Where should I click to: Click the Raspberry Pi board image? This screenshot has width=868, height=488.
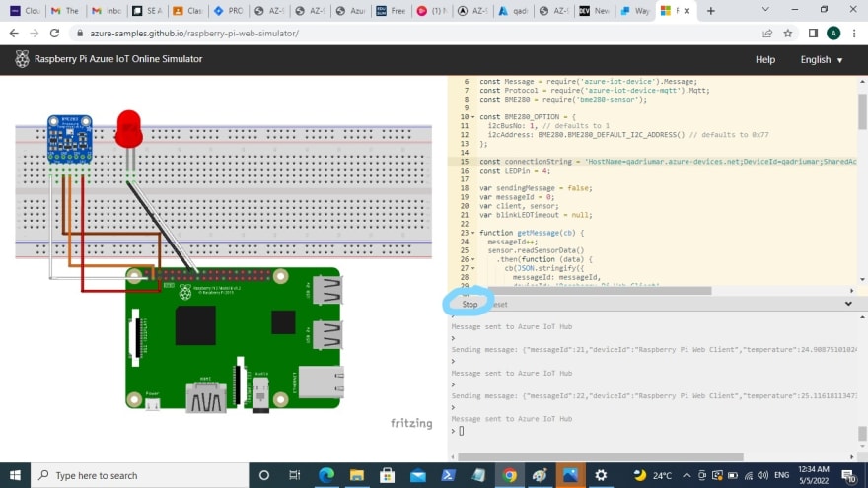(x=233, y=338)
